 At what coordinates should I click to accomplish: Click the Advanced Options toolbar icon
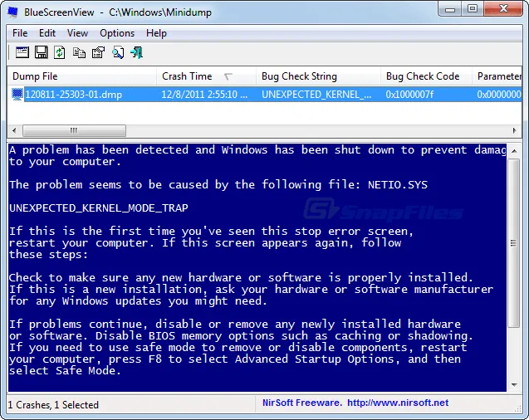click(22, 52)
